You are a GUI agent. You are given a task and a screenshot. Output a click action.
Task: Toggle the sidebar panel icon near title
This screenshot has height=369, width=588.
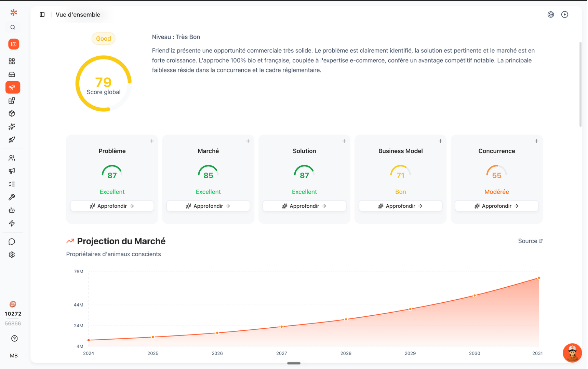(42, 14)
